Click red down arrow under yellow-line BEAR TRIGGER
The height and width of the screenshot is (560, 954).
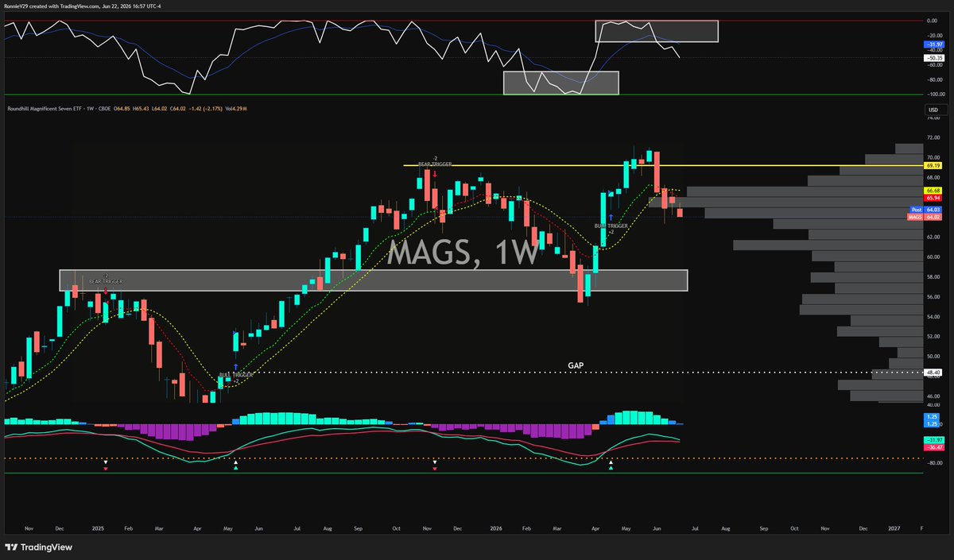coord(435,172)
